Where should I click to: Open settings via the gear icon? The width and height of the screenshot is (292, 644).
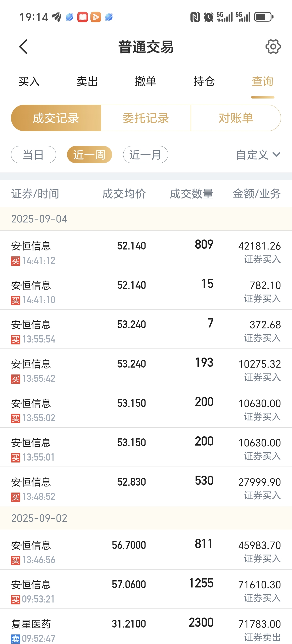tap(273, 47)
